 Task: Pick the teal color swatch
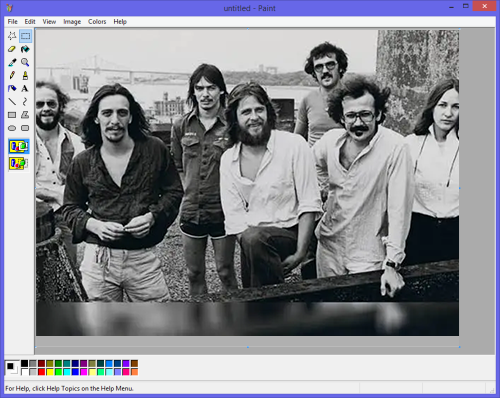pyautogui.click(x=67, y=363)
